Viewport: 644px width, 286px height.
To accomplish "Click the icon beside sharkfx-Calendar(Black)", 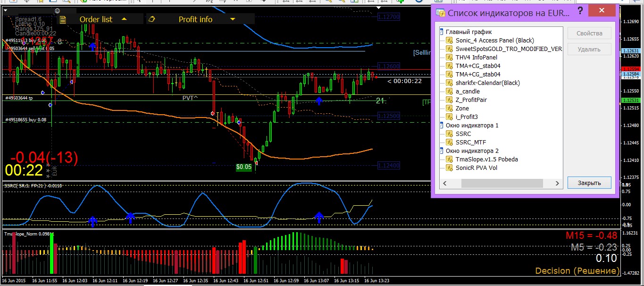I will 450,83.
